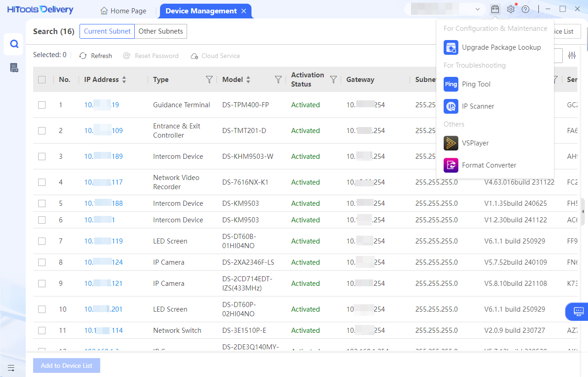Select the Guidance Terminal row checkbox
Viewport: 588px width, 377px height.
(42, 105)
